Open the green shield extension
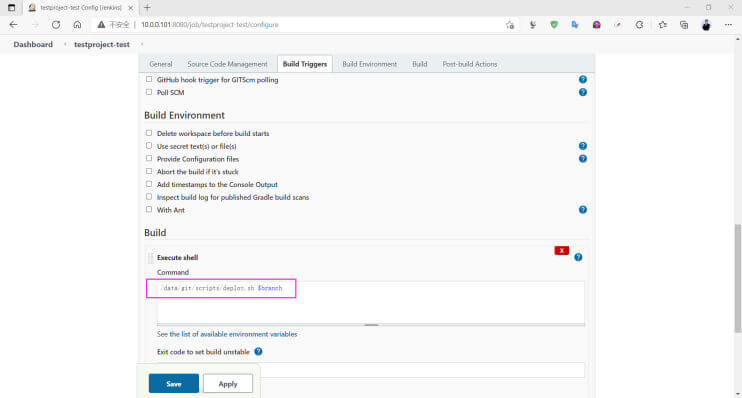This screenshot has width=742, height=398. pos(554,25)
